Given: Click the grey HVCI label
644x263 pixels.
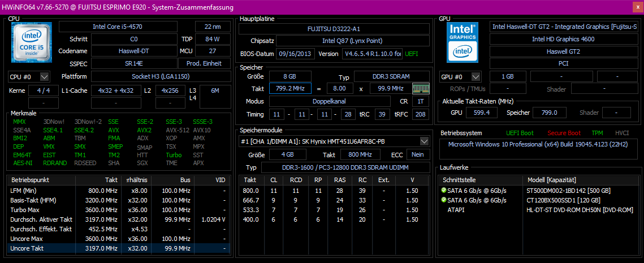Looking at the screenshot, I should click(x=622, y=133).
